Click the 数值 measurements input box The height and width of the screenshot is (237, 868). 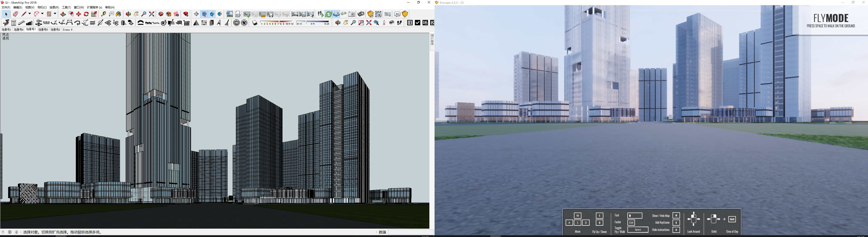[x=411, y=232]
